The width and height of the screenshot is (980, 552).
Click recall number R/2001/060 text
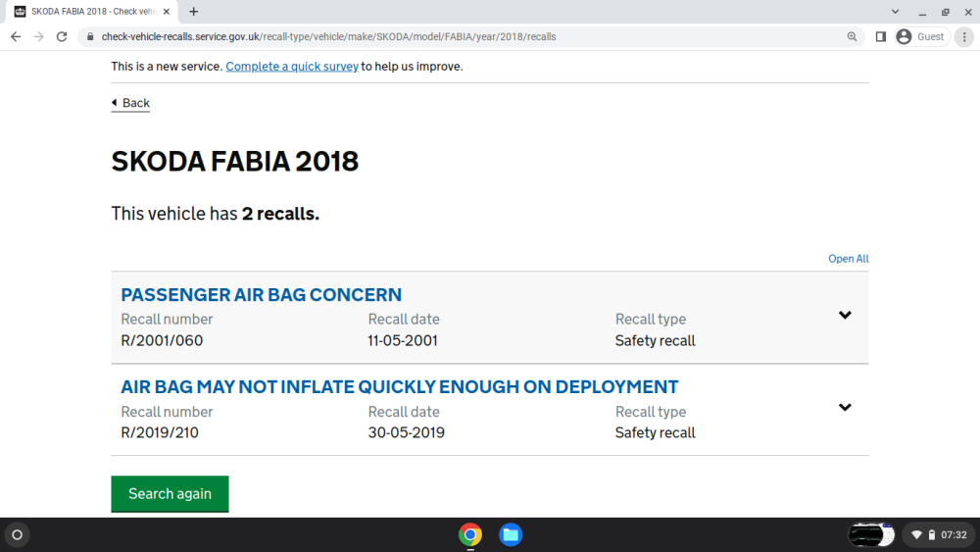pyautogui.click(x=162, y=340)
